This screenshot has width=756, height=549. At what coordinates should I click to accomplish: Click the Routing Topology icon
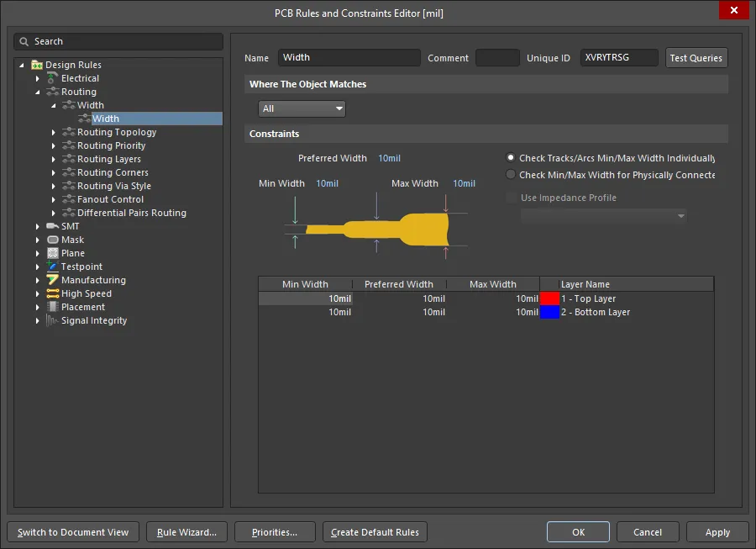[69, 132]
